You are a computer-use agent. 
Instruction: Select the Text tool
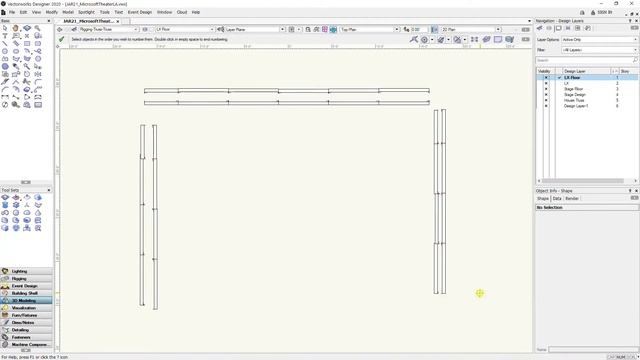pyautogui.click(x=5, y=36)
